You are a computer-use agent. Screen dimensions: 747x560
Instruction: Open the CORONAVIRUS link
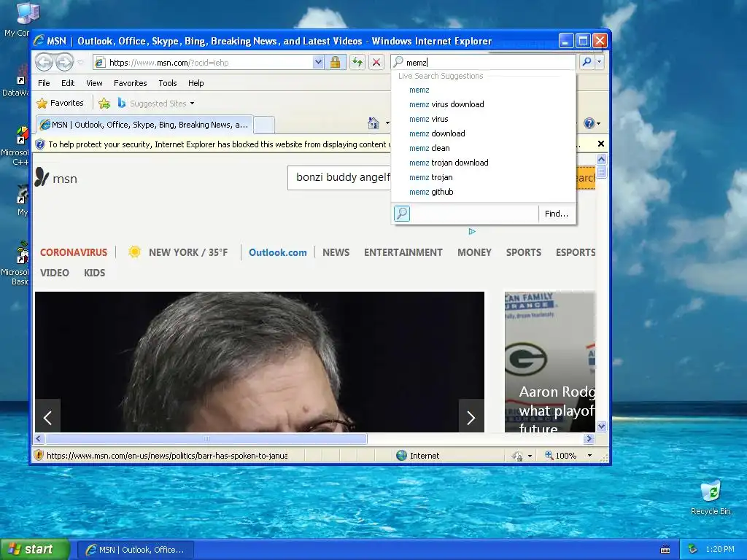click(74, 252)
